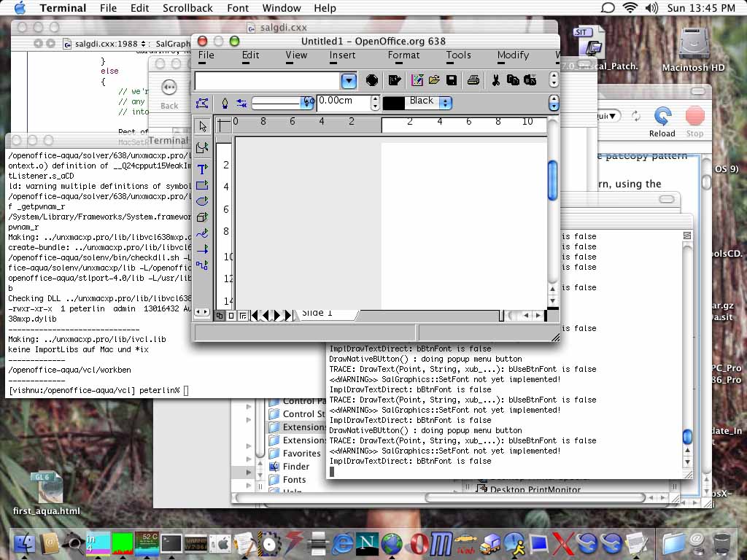Create a New document via toolbar icon

(x=417, y=80)
